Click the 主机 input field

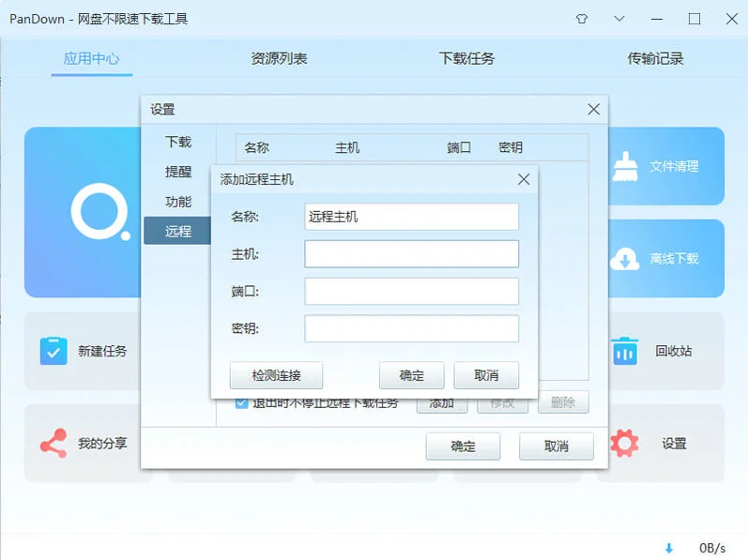pyautogui.click(x=412, y=254)
